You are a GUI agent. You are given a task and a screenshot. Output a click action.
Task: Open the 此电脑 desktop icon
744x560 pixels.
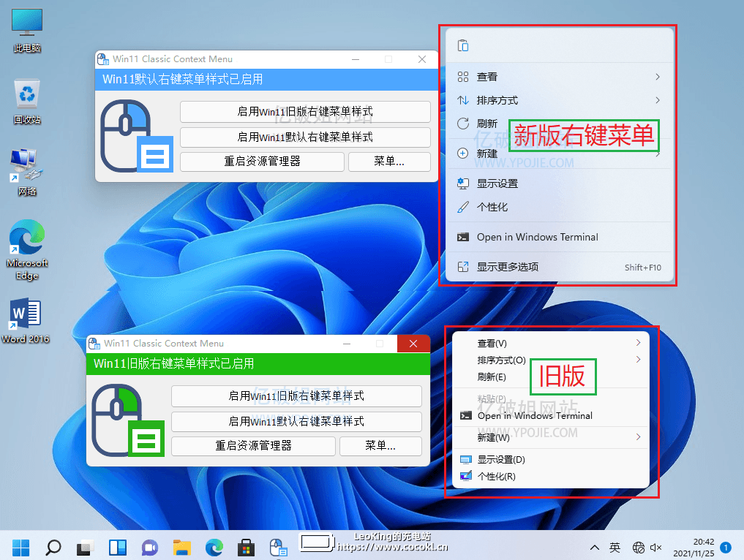27,31
